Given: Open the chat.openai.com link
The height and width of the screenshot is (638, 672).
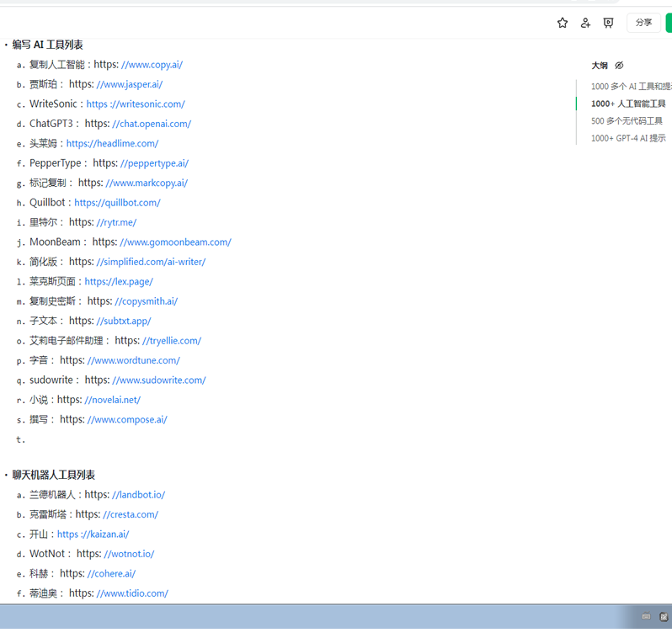Looking at the screenshot, I should (152, 124).
